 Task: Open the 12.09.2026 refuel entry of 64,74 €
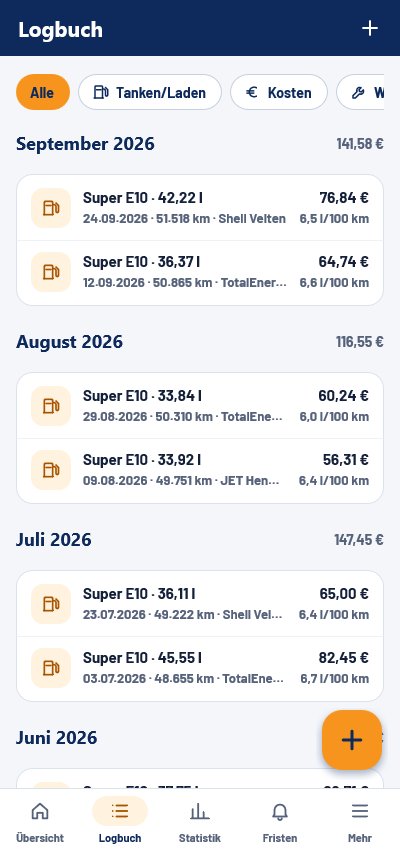click(x=200, y=273)
